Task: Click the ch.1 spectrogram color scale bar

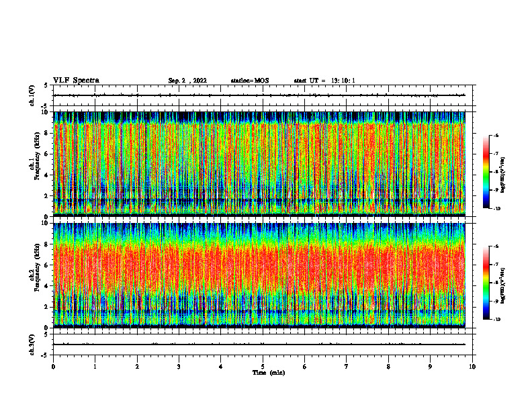Action: 486,172
